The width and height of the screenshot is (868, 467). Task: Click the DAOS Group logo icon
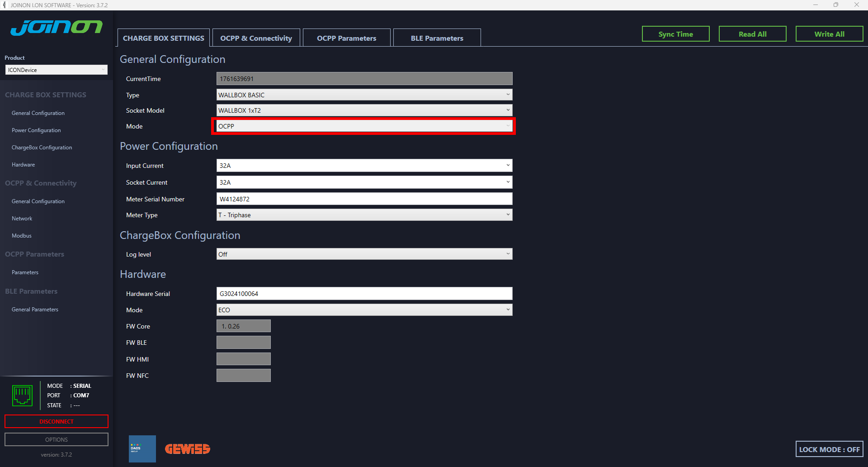click(142, 448)
